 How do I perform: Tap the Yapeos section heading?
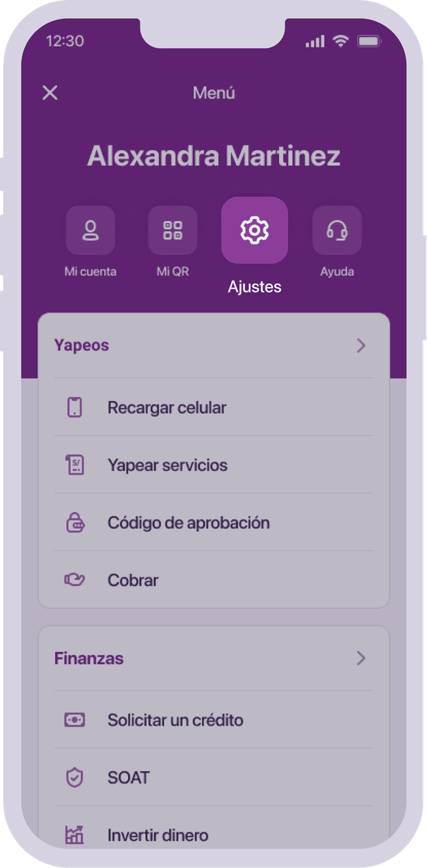click(x=81, y=345)
